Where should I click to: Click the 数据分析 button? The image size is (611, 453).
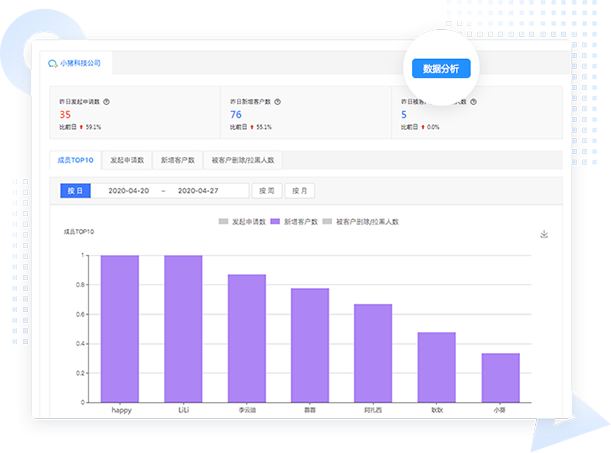(x=440, y=69)
